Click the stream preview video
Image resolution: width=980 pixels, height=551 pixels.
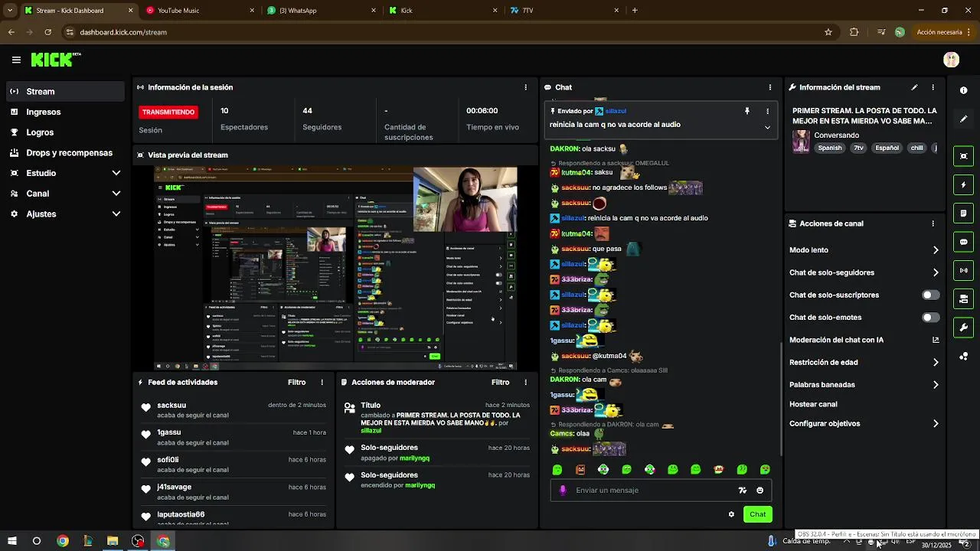(x=335, y=269)
